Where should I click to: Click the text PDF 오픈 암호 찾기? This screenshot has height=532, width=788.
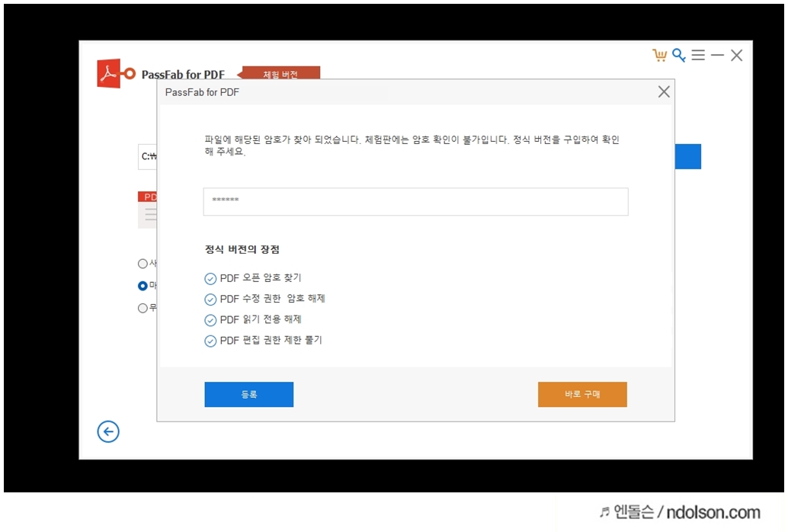pyautogui.click(x=261, y=278)
